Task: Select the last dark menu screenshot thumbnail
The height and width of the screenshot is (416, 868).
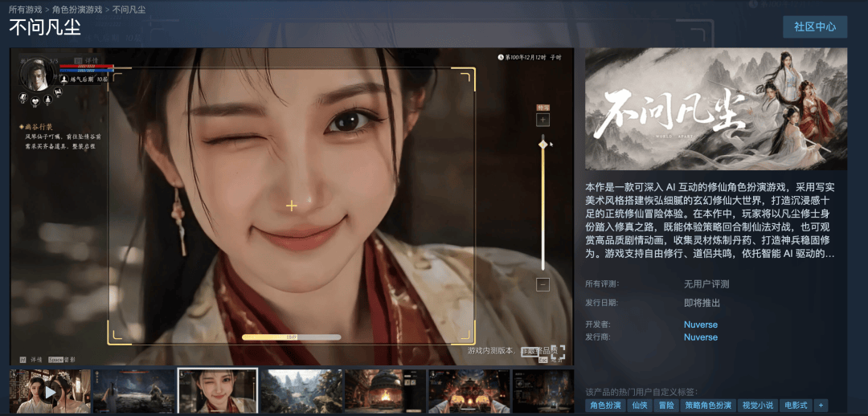Action: coord(543,392)
